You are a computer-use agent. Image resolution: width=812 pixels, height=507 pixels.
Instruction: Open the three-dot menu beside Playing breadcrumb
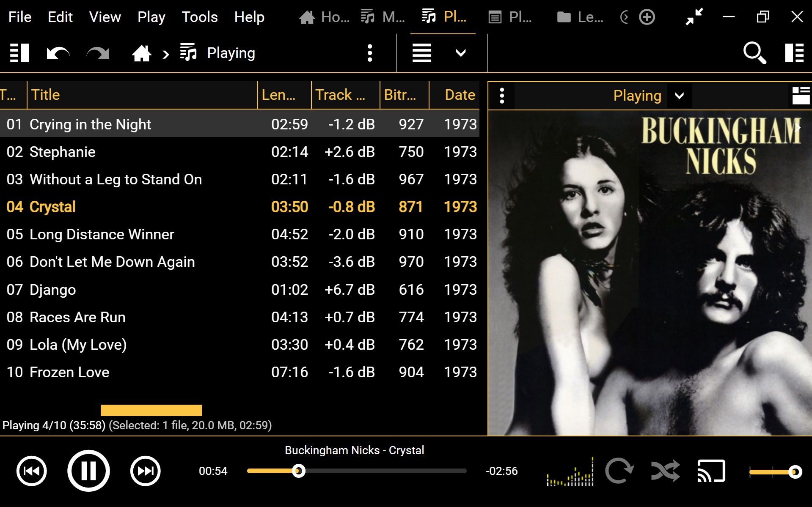coord(370,53)
